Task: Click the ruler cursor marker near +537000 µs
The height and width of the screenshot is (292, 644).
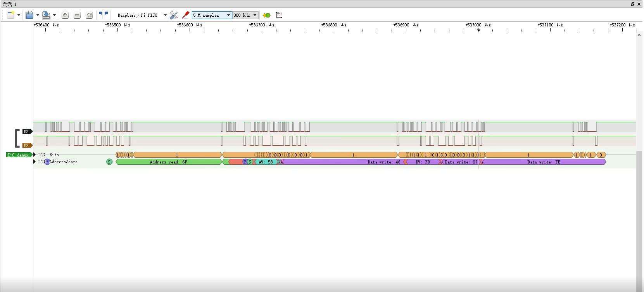Action: (478, 30)
